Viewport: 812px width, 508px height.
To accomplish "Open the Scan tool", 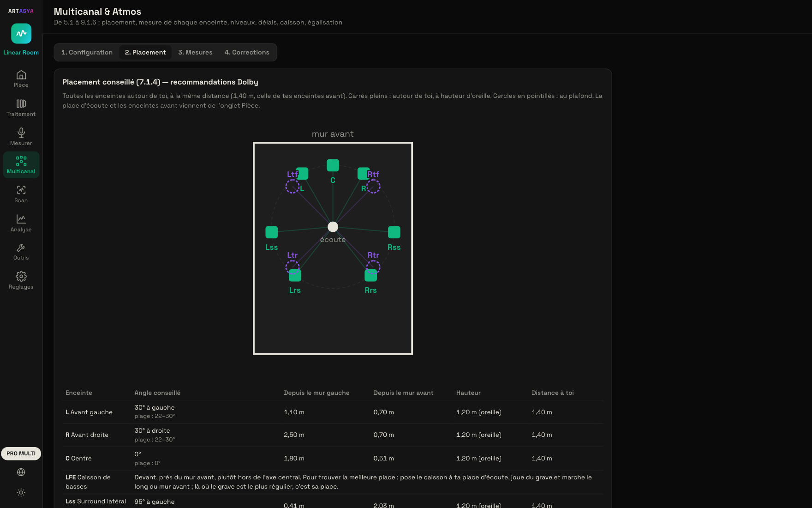I will tap(21, 194).
